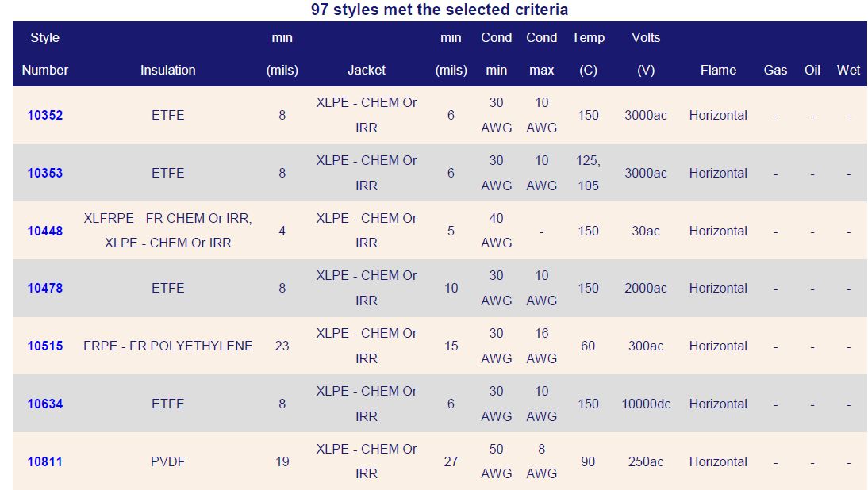The width and height of the screenshot is (868, 490).
Task: Click the Insulation column header
Action: point(167,70)
